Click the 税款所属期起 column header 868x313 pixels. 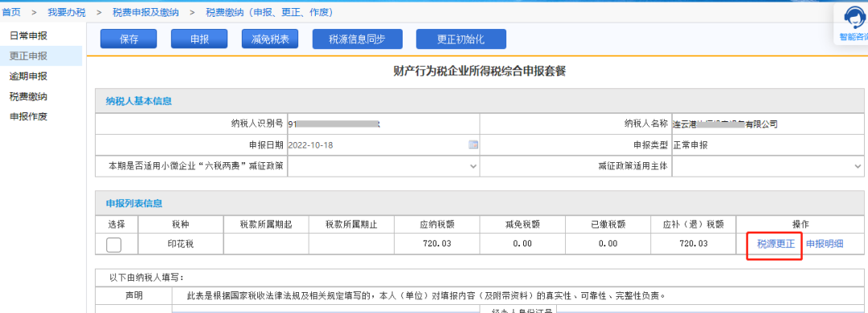pos(266,224)
